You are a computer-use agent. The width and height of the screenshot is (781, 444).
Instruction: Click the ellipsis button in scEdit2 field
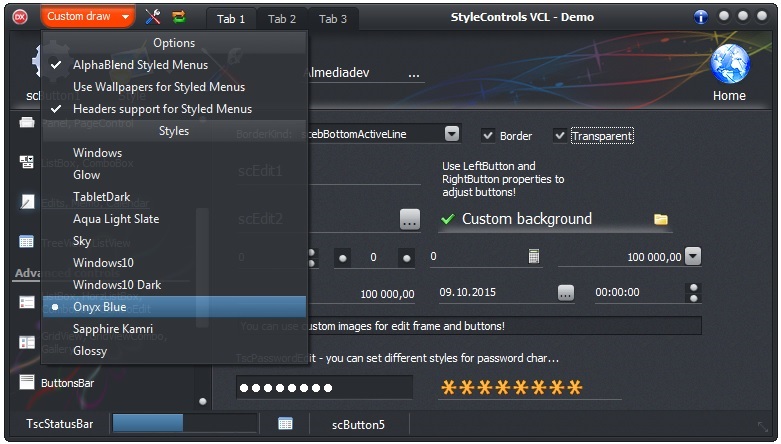(x=410, y=220)
